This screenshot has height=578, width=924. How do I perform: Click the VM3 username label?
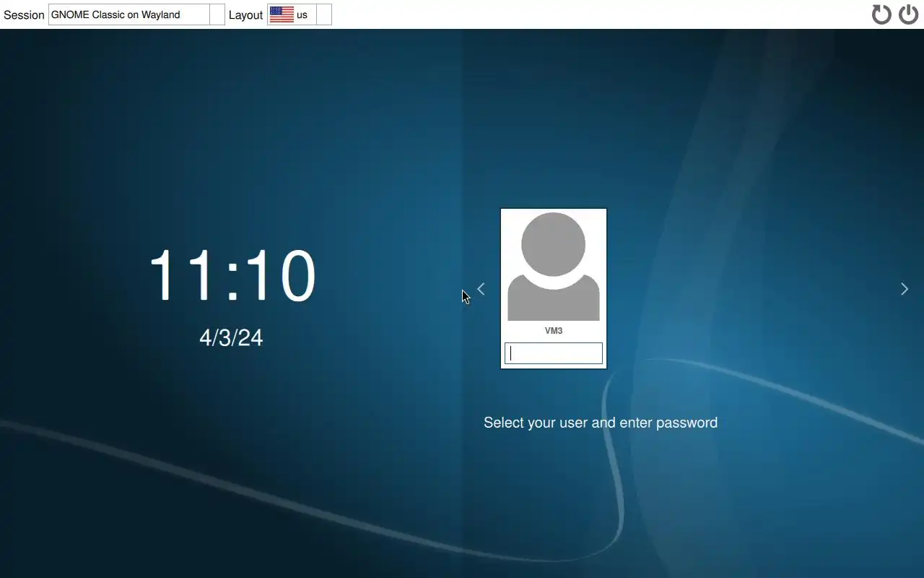pos(554,331)
